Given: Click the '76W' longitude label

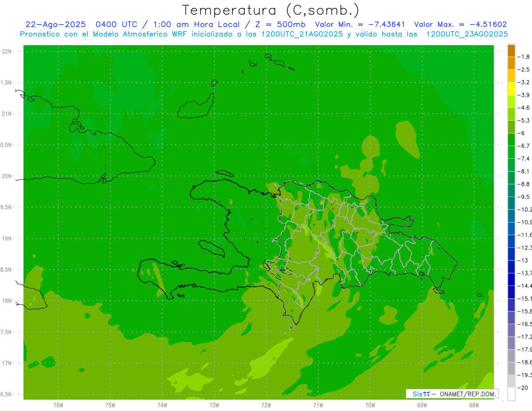Looking at the screenshot, I should point(58,405).
